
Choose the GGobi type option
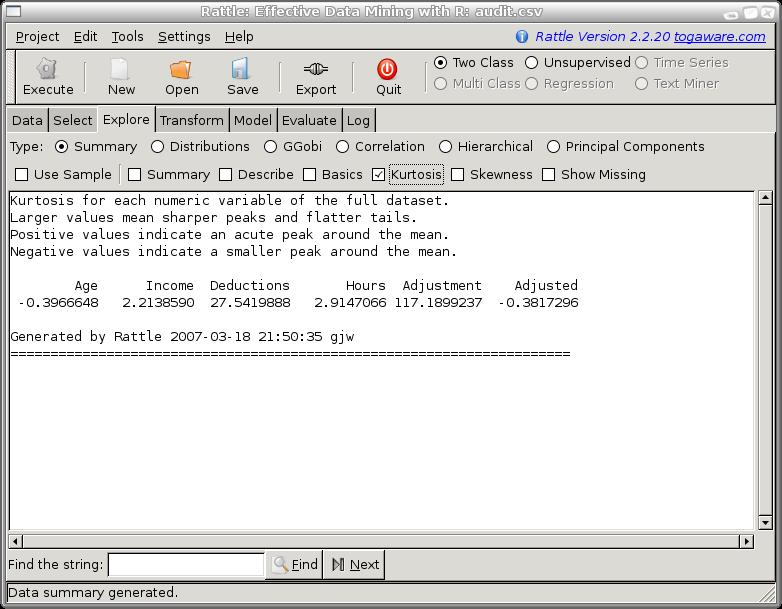[x=271, y=147]
